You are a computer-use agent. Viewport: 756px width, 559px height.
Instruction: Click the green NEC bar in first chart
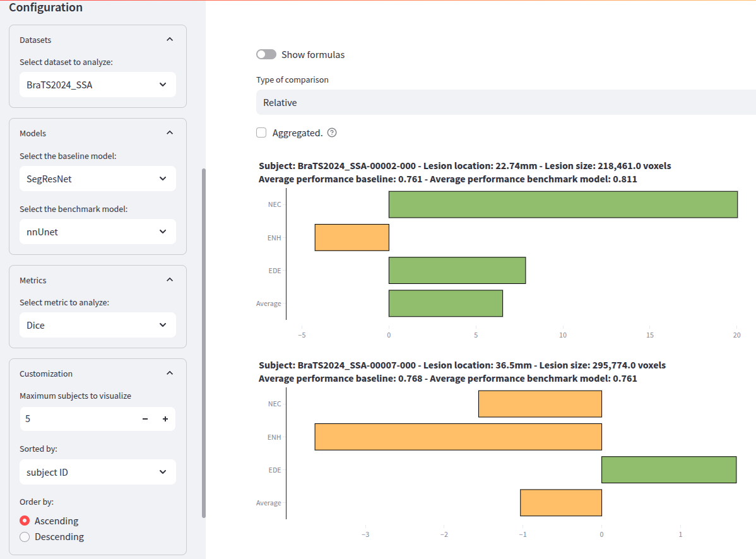tap(563, 204)
